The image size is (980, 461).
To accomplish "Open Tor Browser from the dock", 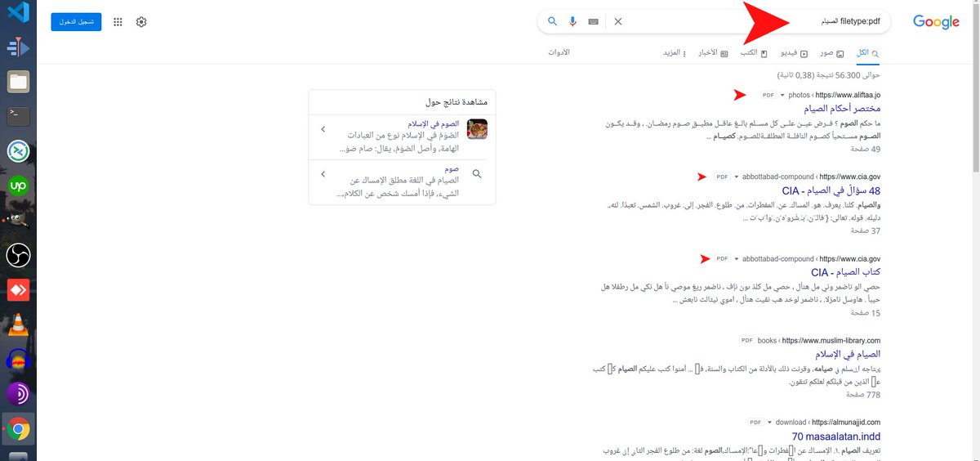I will tap(18, 394).
